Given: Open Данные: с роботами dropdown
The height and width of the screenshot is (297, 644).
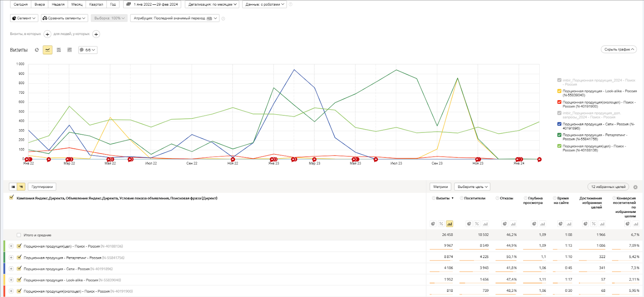Looking at the screenshot, I should pyautogui.click(x=264, y=4).
